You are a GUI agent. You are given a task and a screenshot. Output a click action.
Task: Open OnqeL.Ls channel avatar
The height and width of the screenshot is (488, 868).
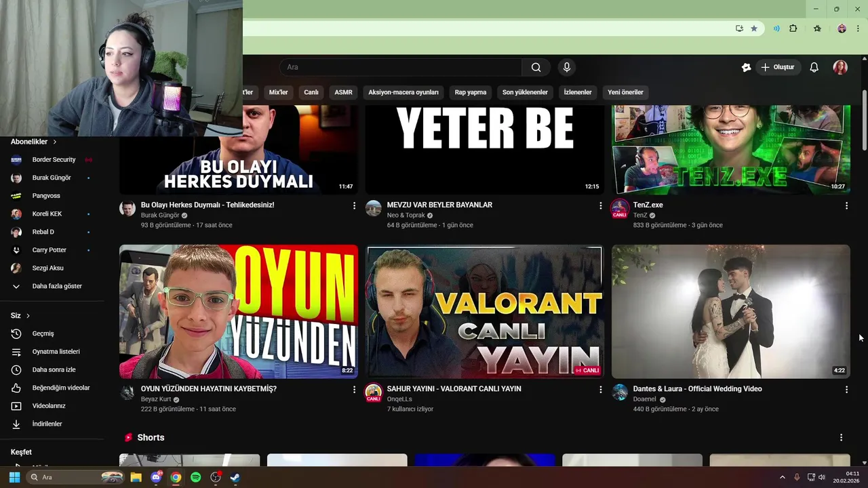[x=374, y=393]
